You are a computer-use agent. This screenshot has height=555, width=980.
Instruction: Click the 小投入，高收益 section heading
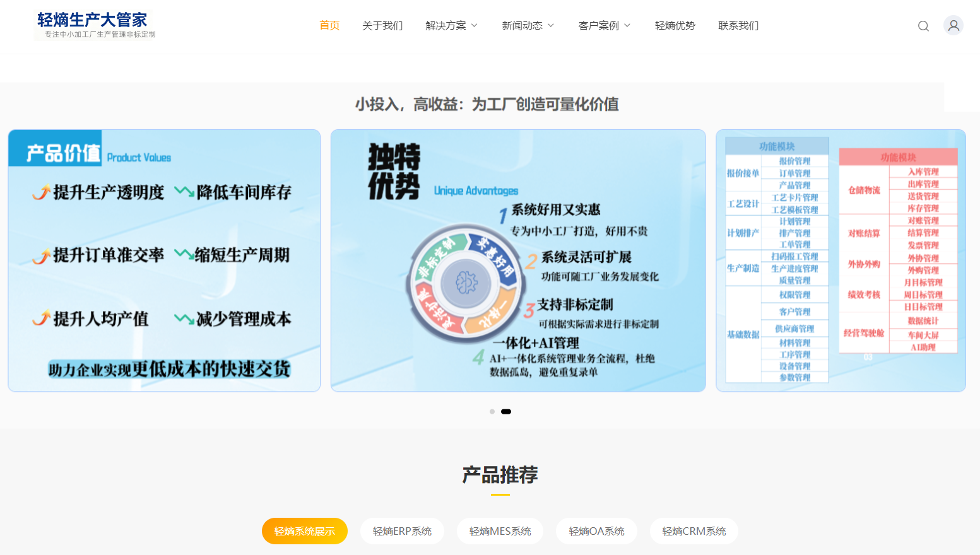(487, 104)
